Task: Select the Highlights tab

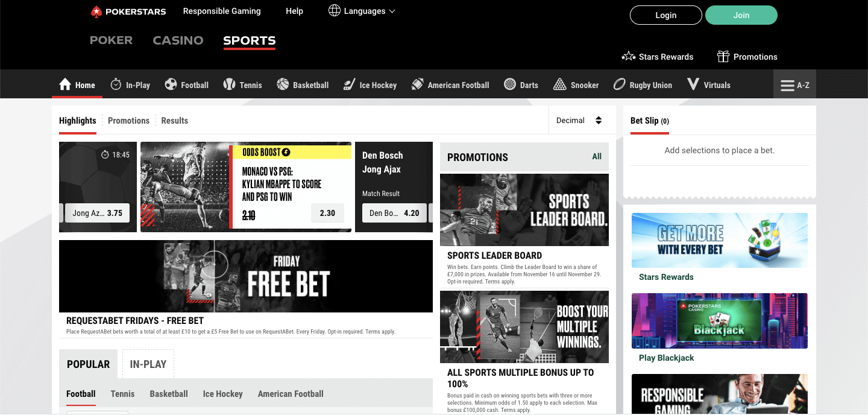Action: coord(78,121)
